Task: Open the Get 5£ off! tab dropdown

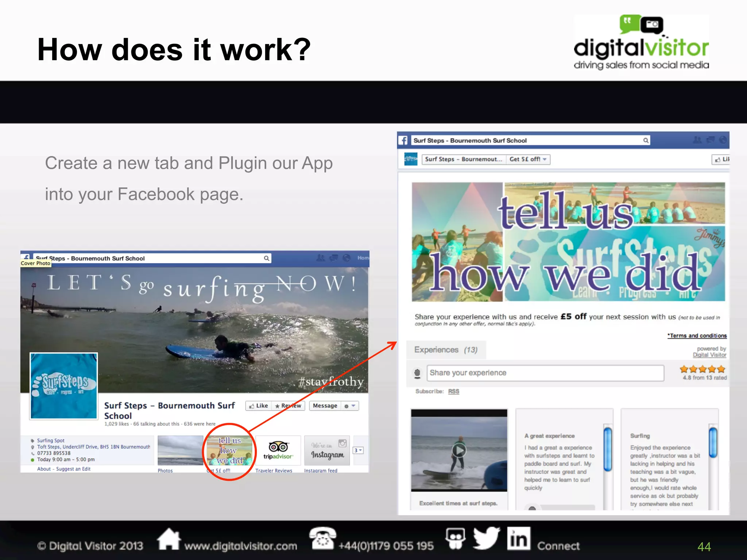Action: [528, 159]
